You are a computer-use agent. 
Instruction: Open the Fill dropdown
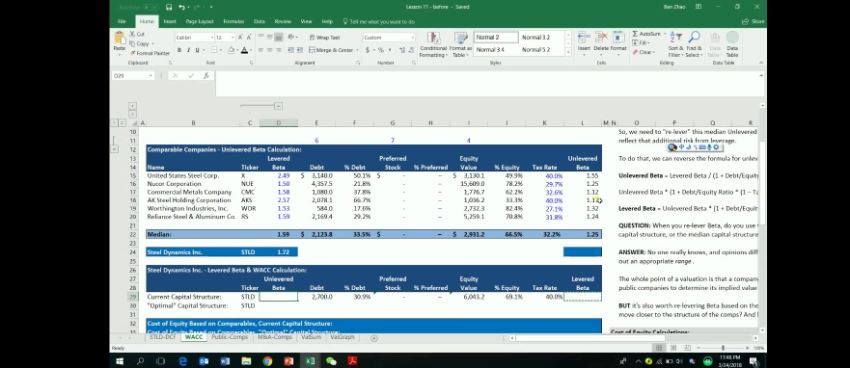point(641,43)
